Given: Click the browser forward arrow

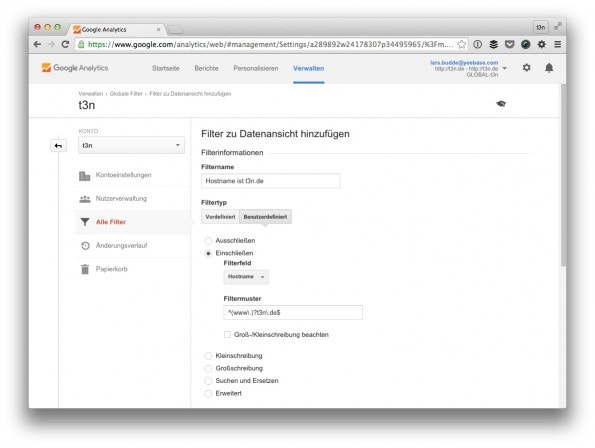Looking at the screenshot, I should tap(51, 44).
